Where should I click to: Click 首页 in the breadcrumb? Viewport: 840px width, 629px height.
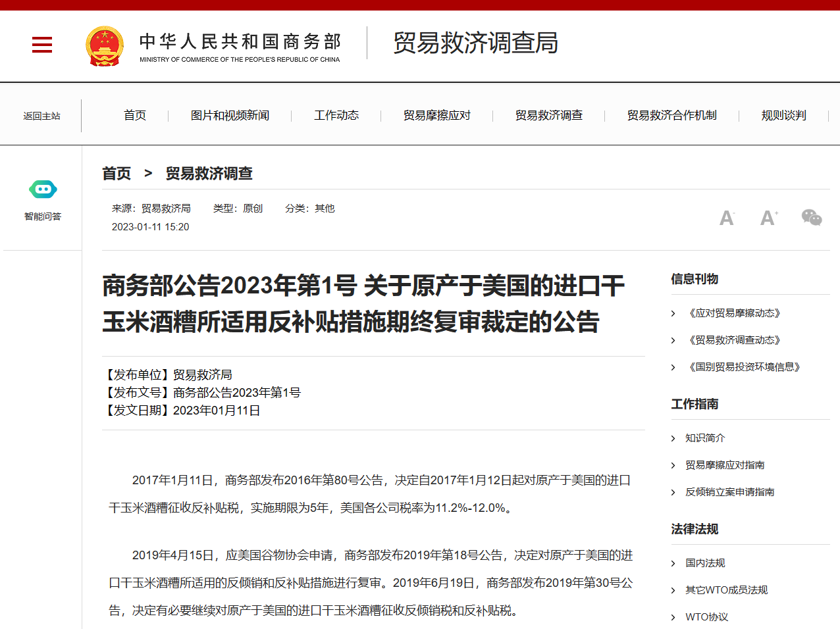117,174
